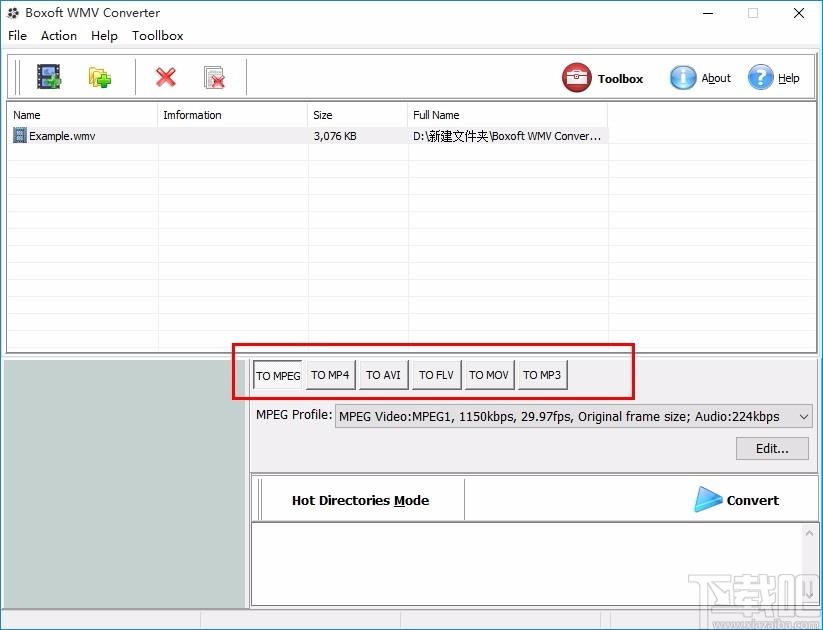Click the log panel scrollbar up arrow

coord(809,534)
